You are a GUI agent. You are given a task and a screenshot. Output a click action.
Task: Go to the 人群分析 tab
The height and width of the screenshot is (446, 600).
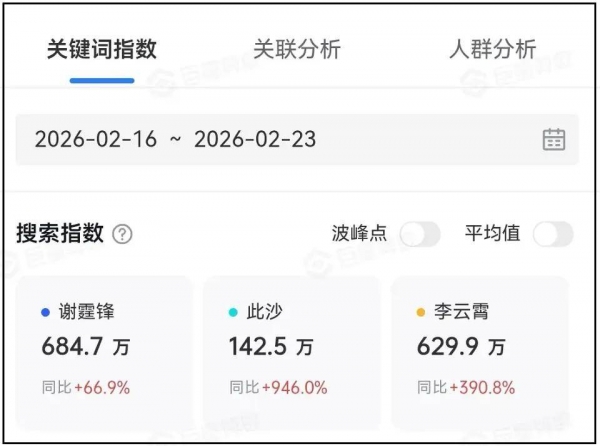coord(492,49)
